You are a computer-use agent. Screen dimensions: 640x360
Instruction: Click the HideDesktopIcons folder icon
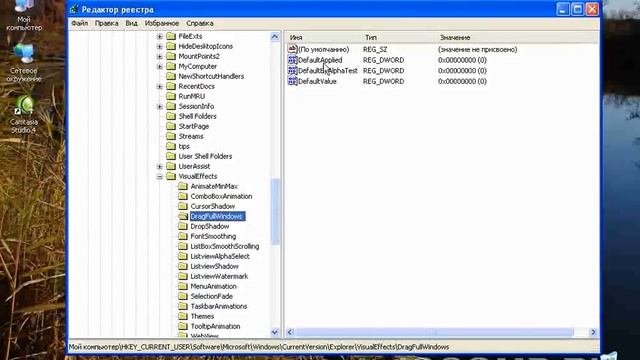[x=171, y=46]
